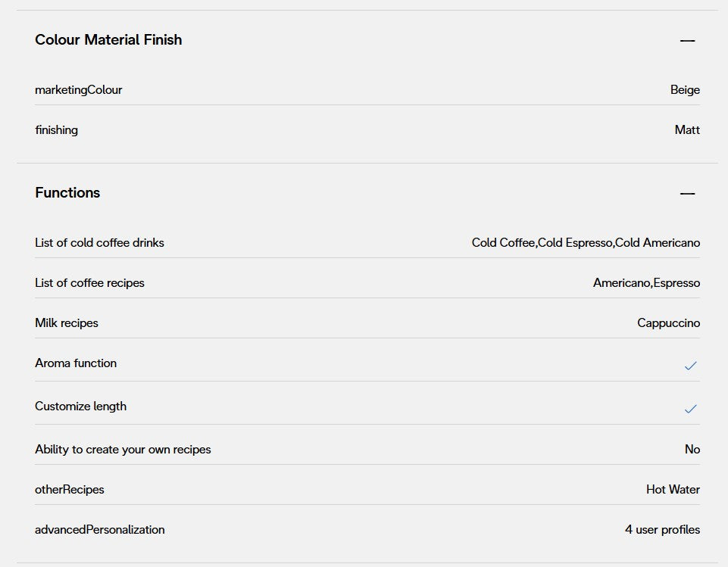Click the advancedPersonalization row label
Image resolution: width=728 pixels, height=567 pixels.
99,530
